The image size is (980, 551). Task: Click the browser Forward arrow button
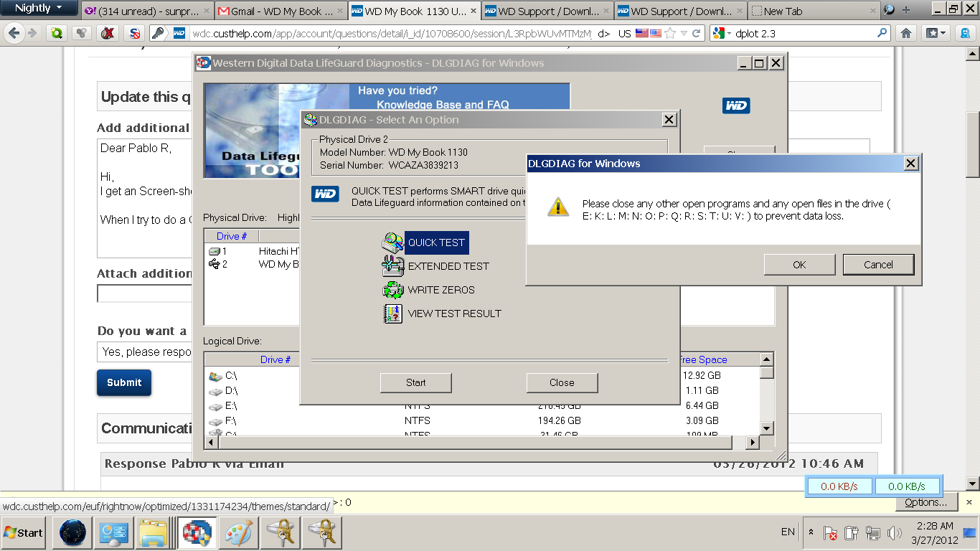[x=32, y=33]
